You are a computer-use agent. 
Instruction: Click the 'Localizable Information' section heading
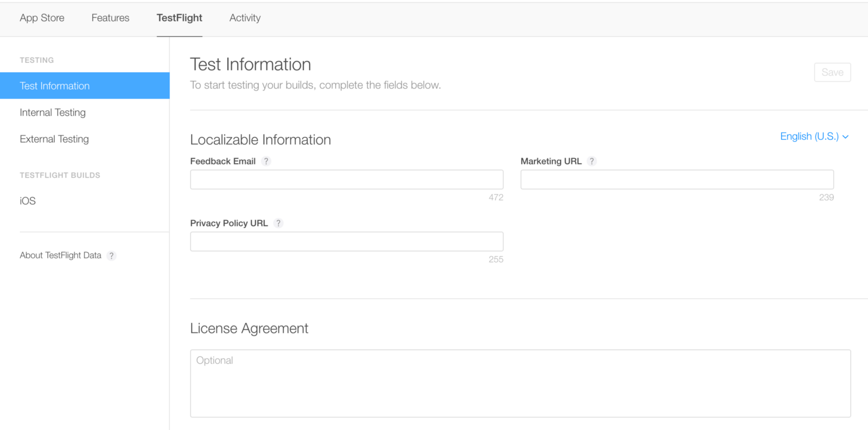click(260, 140)
